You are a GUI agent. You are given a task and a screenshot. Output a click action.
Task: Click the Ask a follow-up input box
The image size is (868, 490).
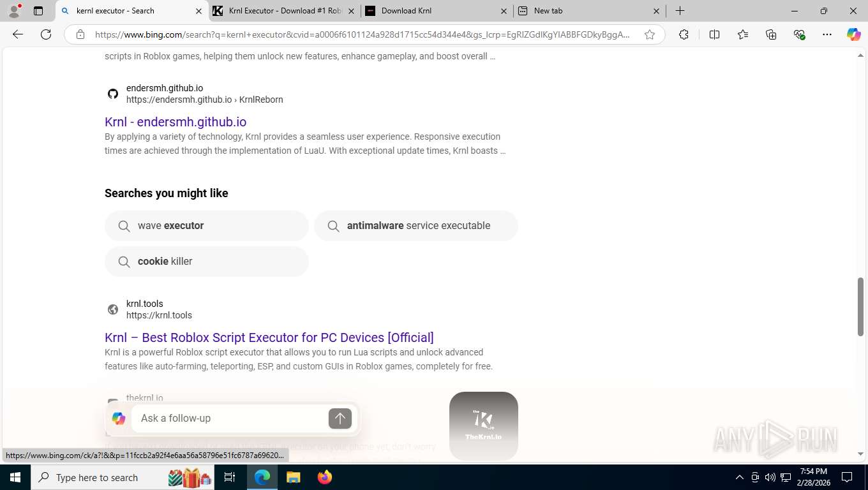click(230, 418)
